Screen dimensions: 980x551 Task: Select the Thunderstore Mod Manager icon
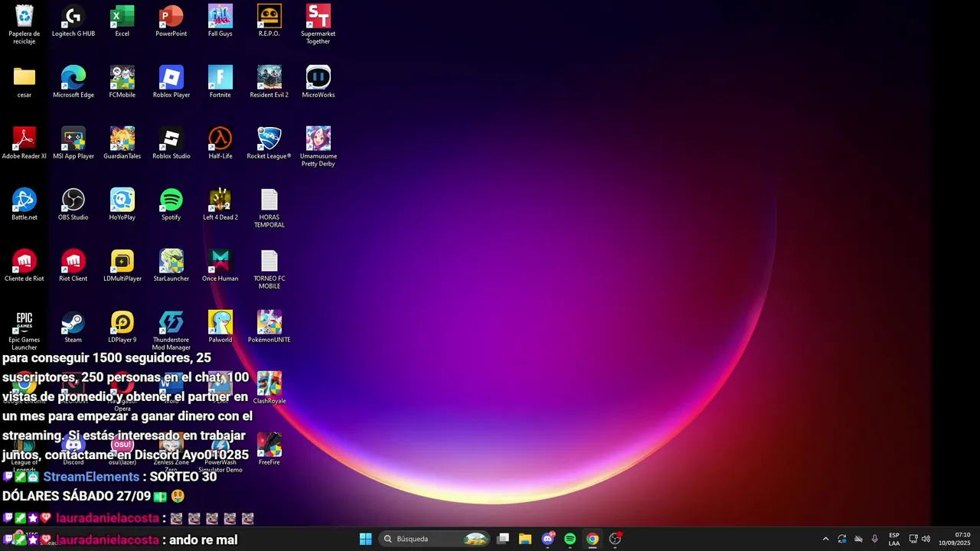pyautogui.click(x=171, y=331)
